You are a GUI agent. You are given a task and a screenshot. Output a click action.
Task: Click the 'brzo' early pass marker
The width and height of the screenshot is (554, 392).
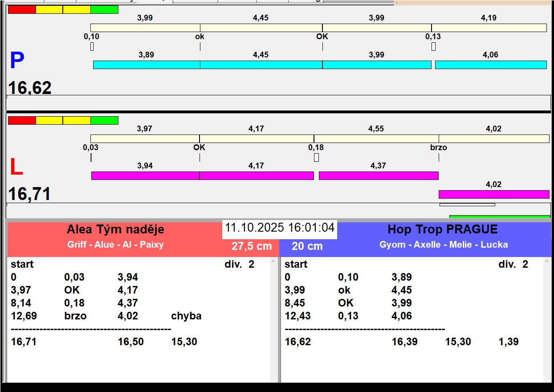439,147
